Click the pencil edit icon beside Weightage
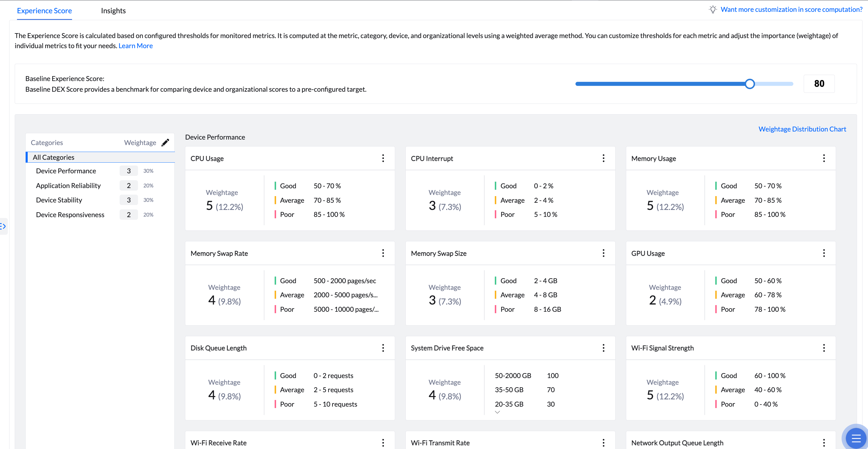This screenshot has height=449, width=868. (165, 142)
